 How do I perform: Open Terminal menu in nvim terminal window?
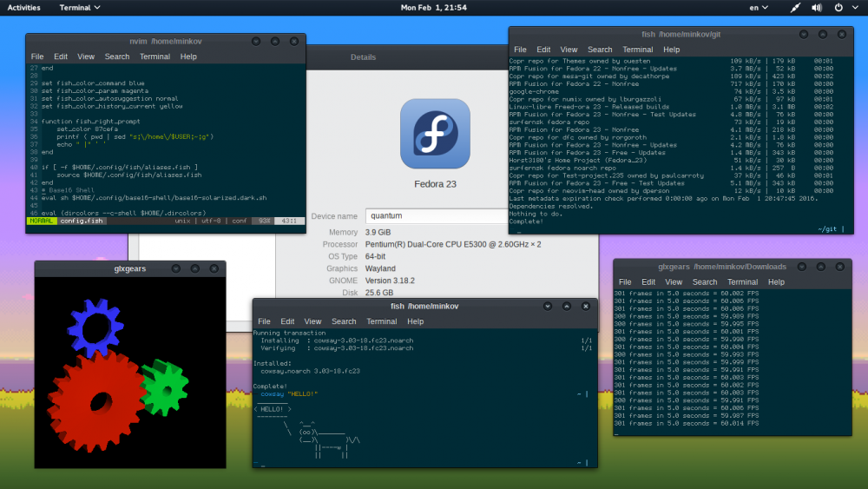coord(155,56)
